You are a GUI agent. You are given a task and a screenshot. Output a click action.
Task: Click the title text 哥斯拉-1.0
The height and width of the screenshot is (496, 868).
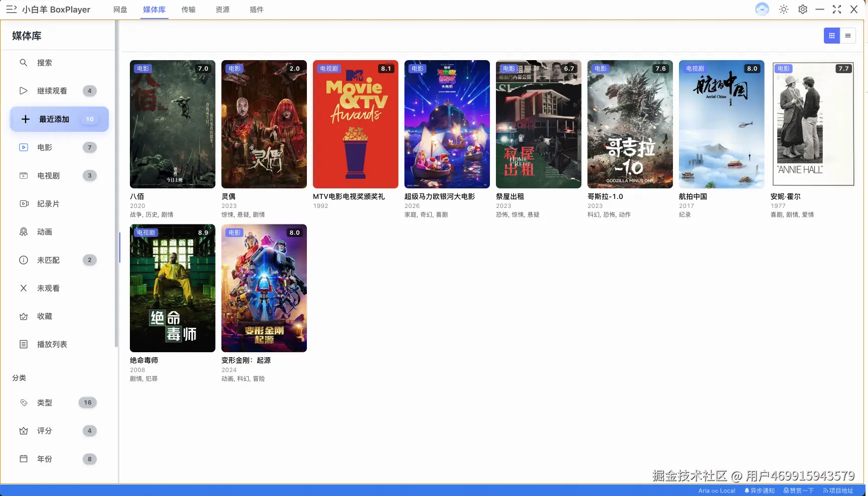click(605, 196)
